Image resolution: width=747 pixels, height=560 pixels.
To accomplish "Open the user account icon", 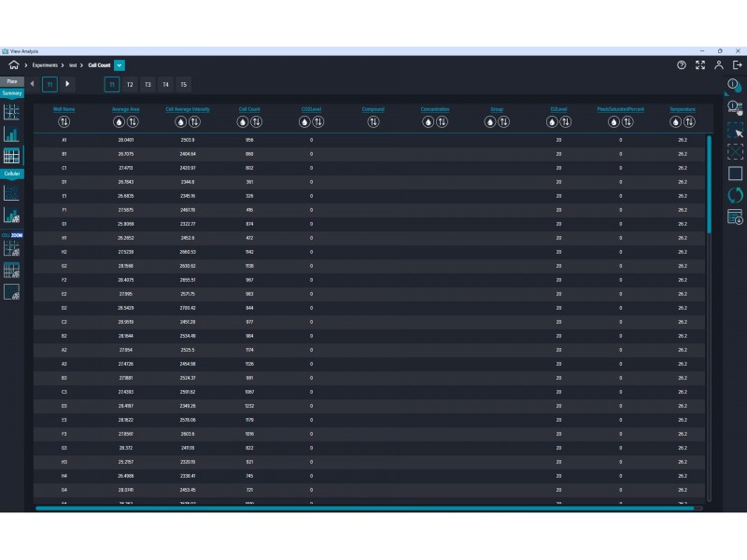I will 718,65.
